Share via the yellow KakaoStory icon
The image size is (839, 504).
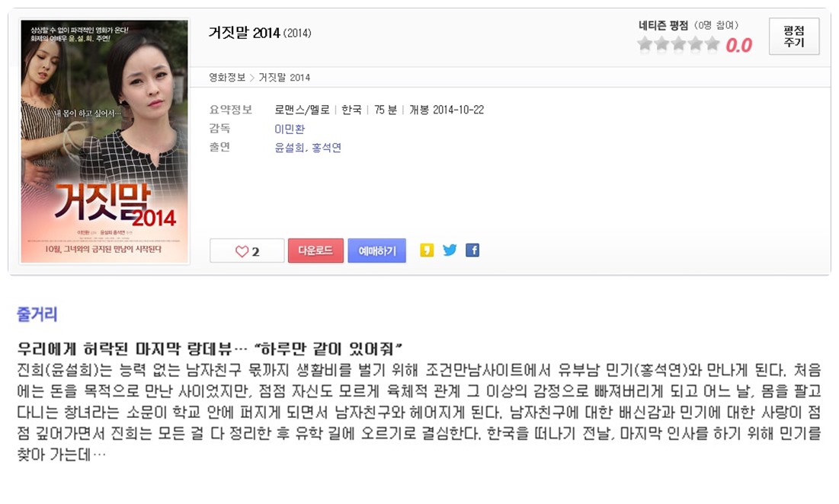427,250
